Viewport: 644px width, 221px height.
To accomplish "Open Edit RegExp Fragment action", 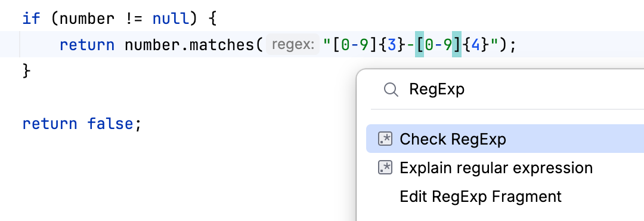I will click(481, 197).
